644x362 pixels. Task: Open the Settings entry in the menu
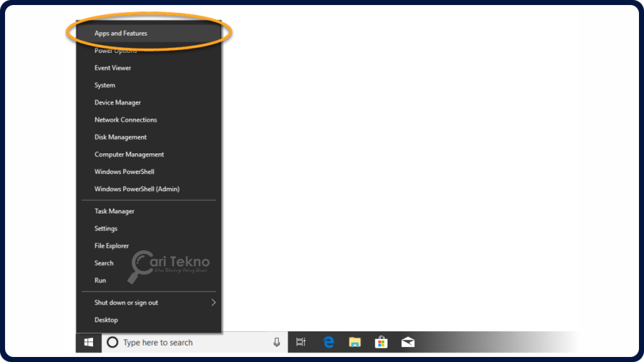coord(106,228)
